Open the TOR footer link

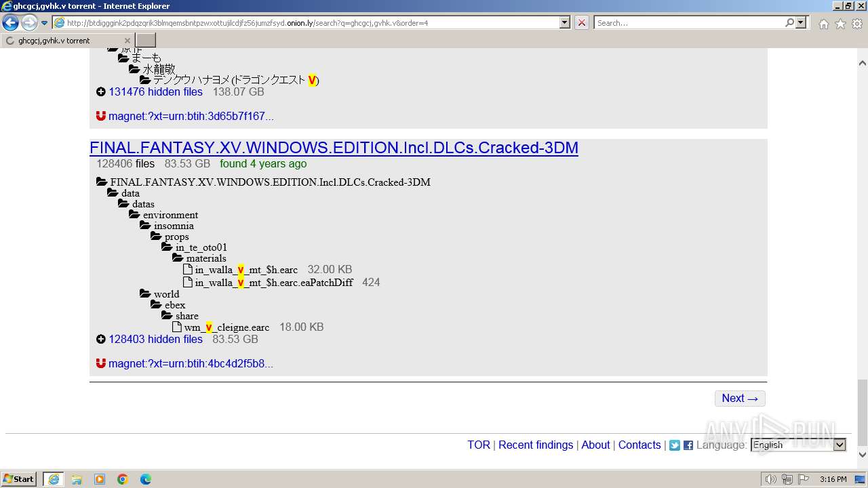click(x=479, y=445)
